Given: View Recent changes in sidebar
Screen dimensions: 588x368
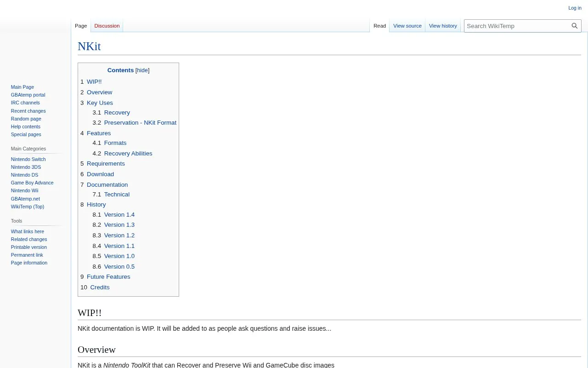Looking at the screenshot, I should (x=28, y=111).
